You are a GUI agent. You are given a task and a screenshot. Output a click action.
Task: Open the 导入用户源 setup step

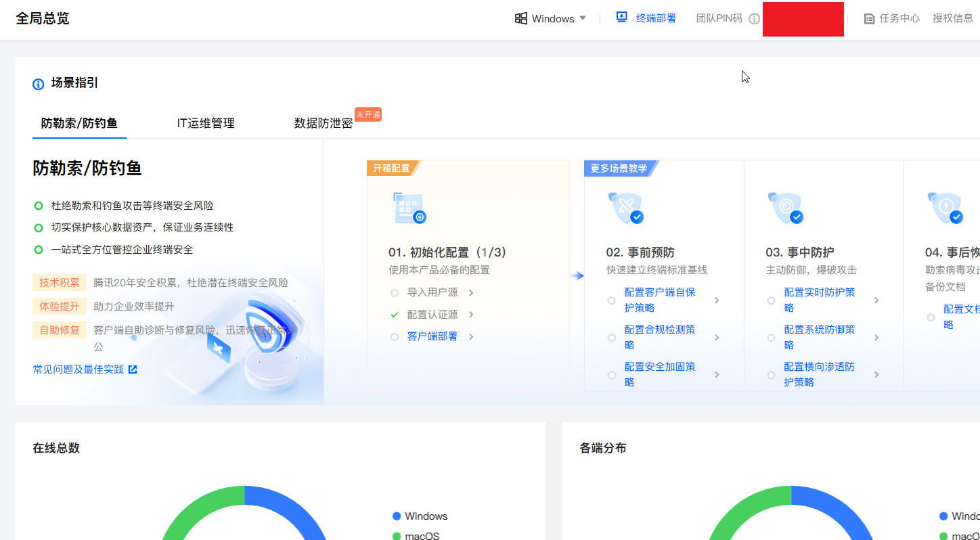click(432, 293)
